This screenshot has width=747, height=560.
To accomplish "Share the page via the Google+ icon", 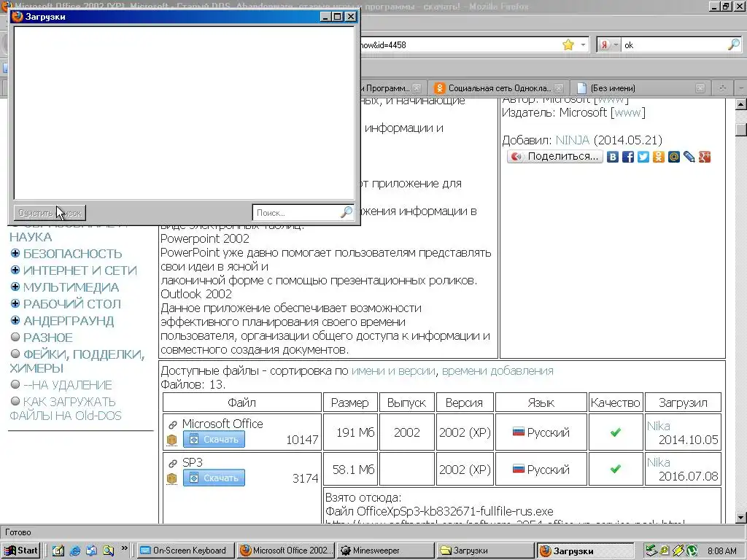I will click(704, 157).
